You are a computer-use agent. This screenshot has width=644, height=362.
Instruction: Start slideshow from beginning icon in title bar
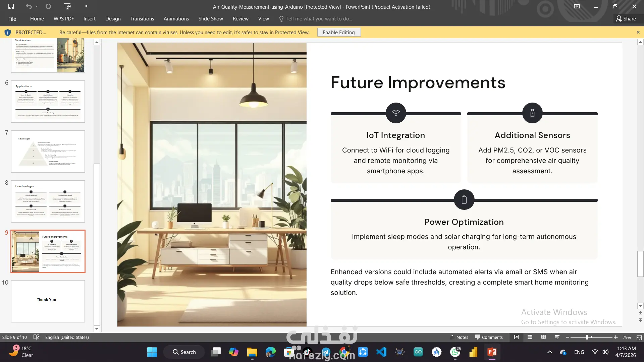[x=67, y=6]
